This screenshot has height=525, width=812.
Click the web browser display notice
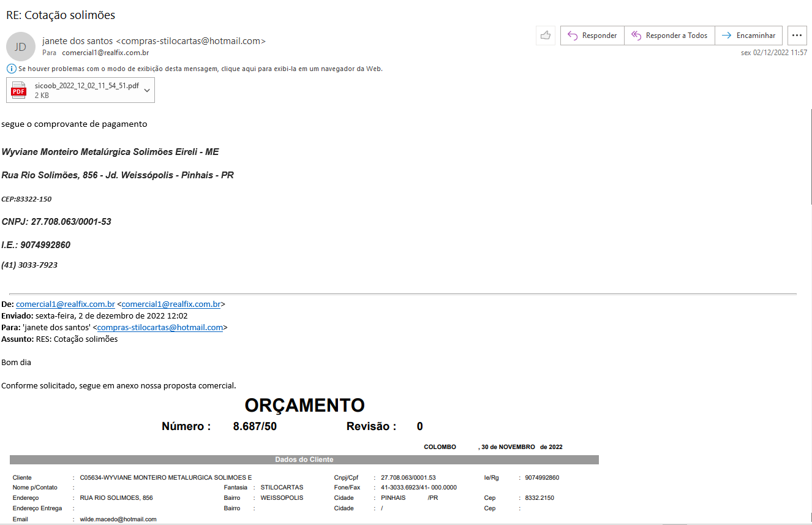click(x=200, y=69)
